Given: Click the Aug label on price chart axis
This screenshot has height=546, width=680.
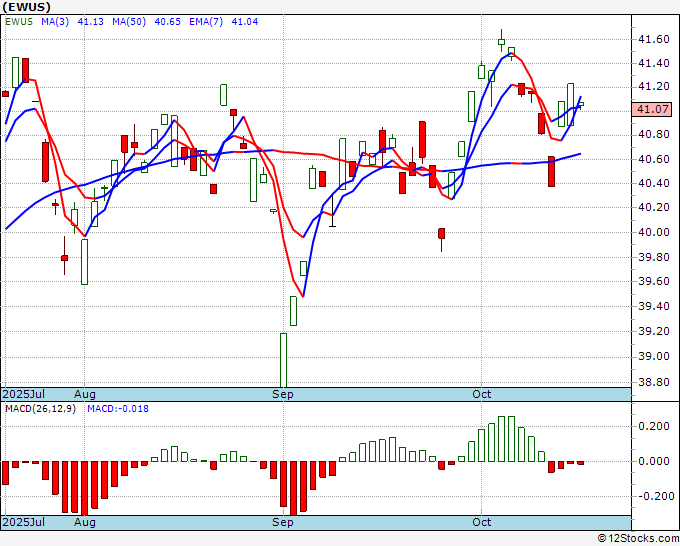Looking at the screenshot, I should pyautogui.click(x=85, y=394).
